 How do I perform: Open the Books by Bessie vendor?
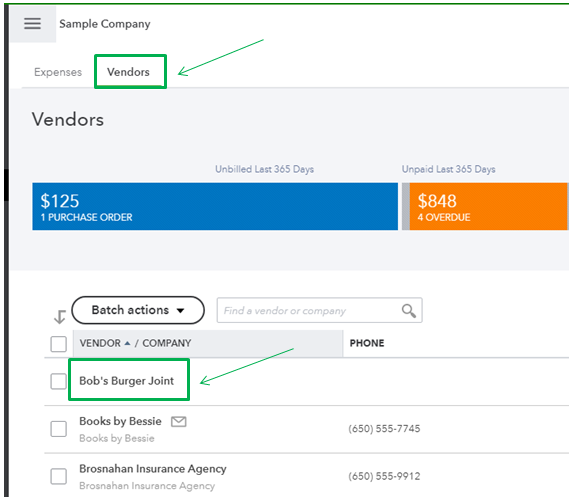(x=120, y=421)
